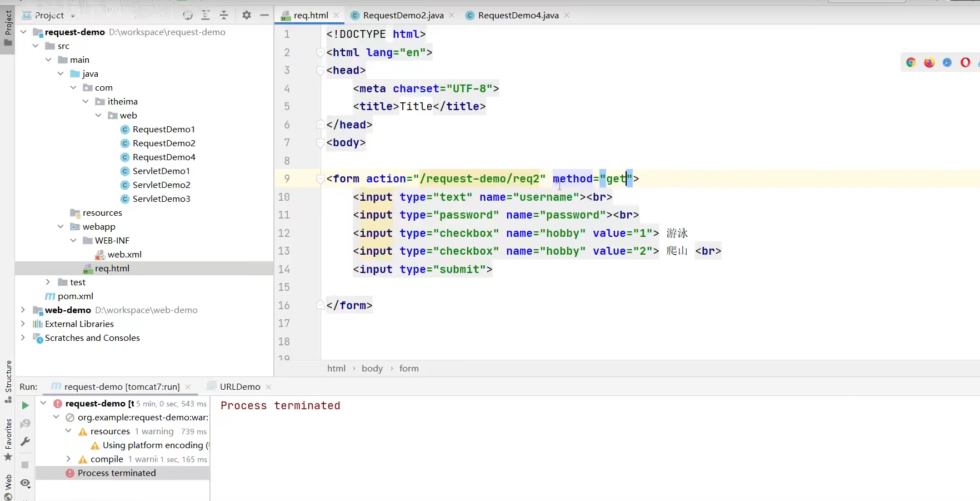Screen dimensions: 980x501
Task: Collapse all in Project panel
Action: (224, 16)
